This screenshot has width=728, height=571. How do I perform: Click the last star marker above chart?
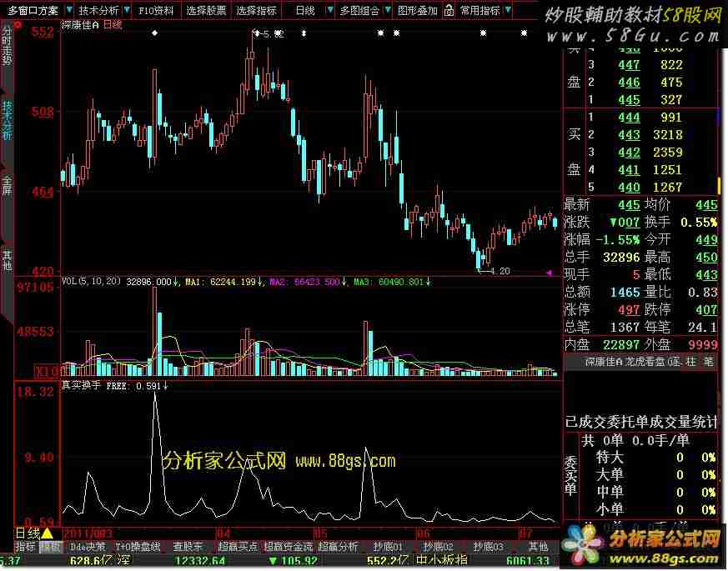(524, 33)
